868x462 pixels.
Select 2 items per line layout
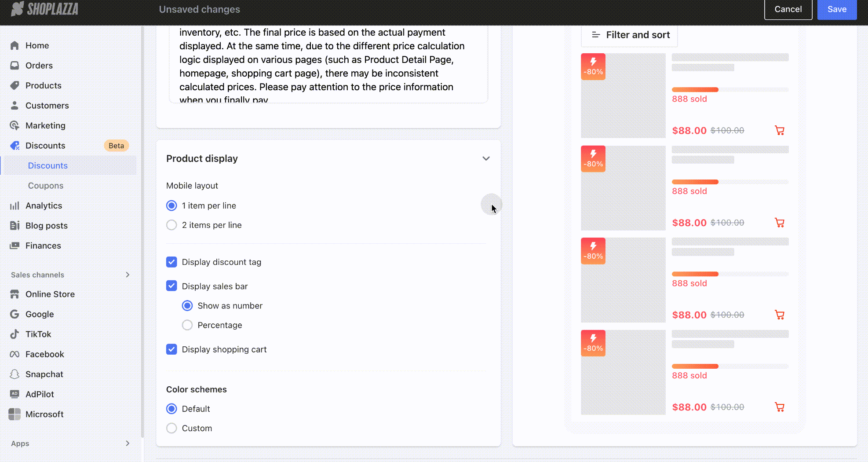point(171,225)
